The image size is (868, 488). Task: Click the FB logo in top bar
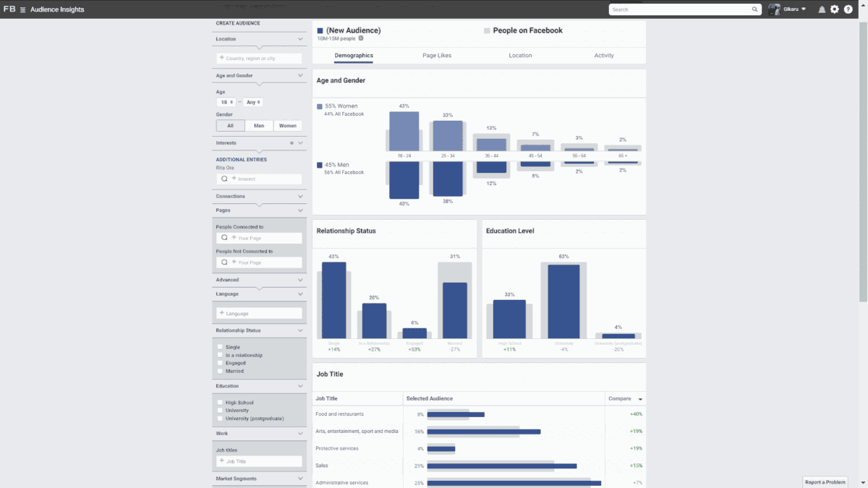(9, 9)
